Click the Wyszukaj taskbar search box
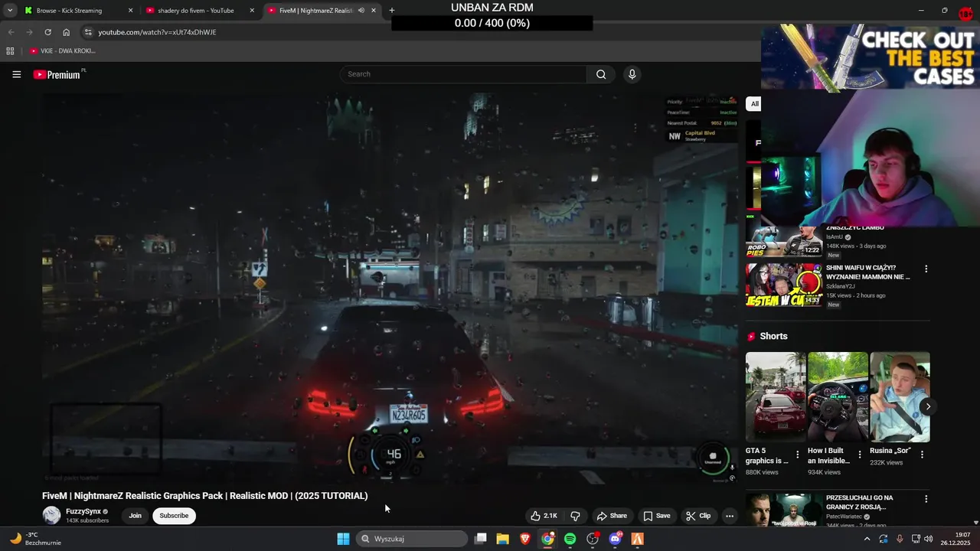The width and height of the screenshot is (980, 551). pyautogui.click(x=412, y=539)
